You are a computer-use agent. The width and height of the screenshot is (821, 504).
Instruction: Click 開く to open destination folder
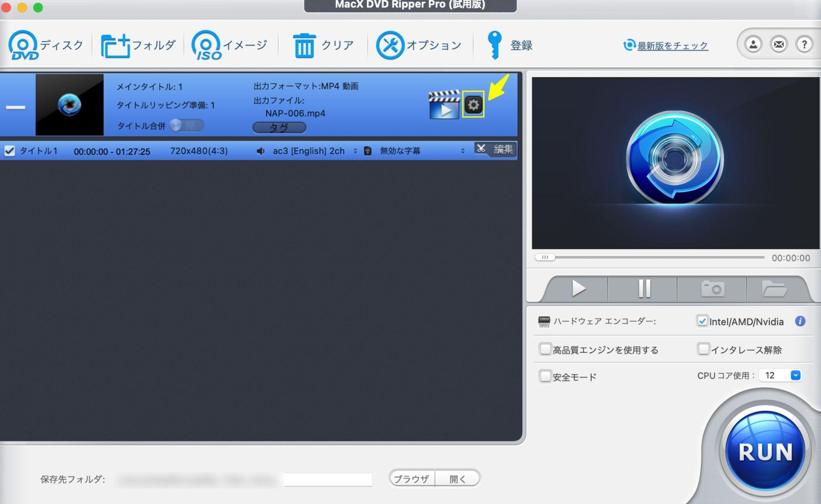[457, 479]
